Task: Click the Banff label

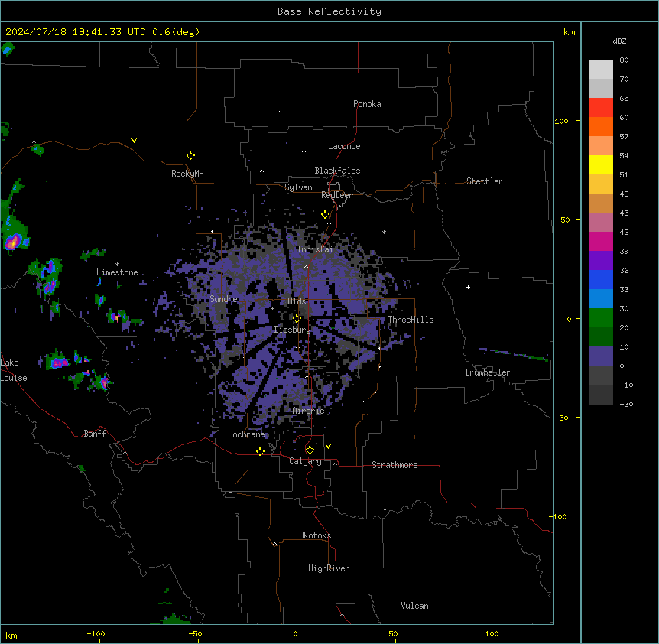Action: (95, 434)
